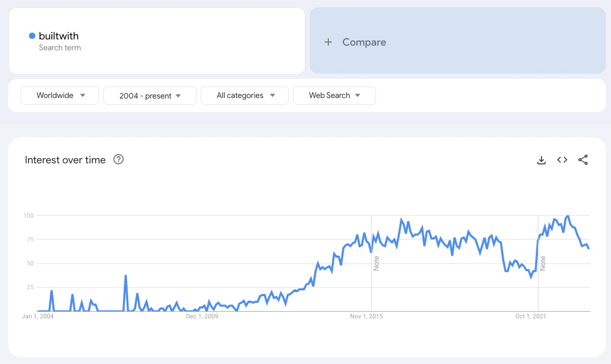Click the Dec 1, 2009 axis label

click(202, 316)
